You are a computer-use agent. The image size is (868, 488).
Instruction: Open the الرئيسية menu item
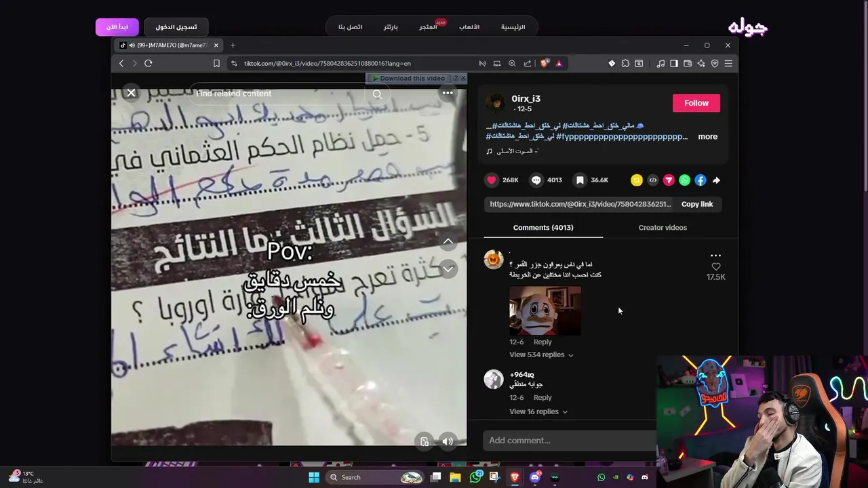pyautogui.click(x=513, y=27)
